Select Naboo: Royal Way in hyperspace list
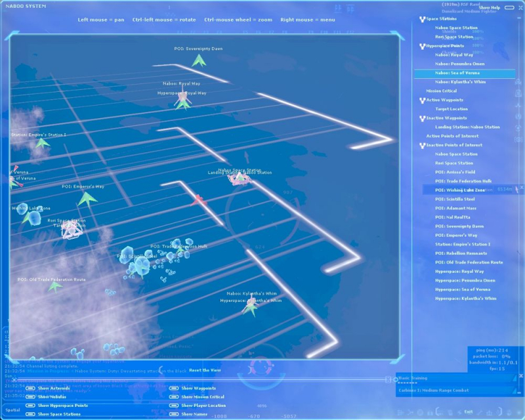The height and width of the screenshot is (420, 525). coord(454,55)
